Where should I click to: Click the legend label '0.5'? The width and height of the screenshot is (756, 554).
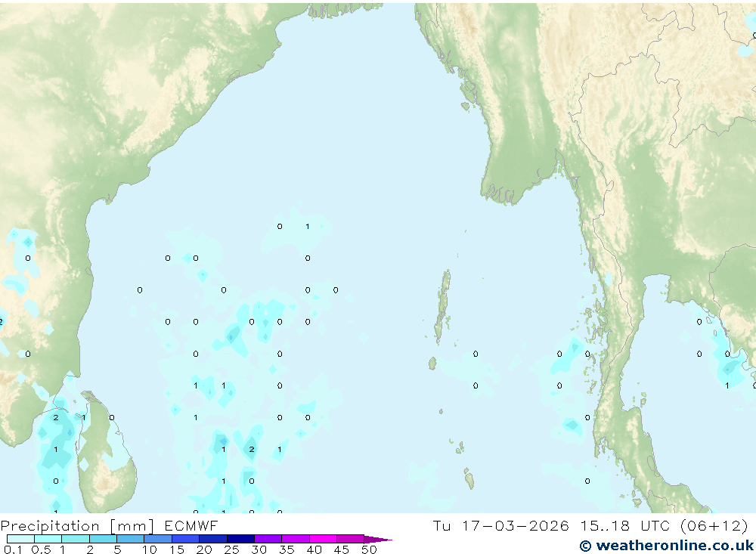(41, 549)
